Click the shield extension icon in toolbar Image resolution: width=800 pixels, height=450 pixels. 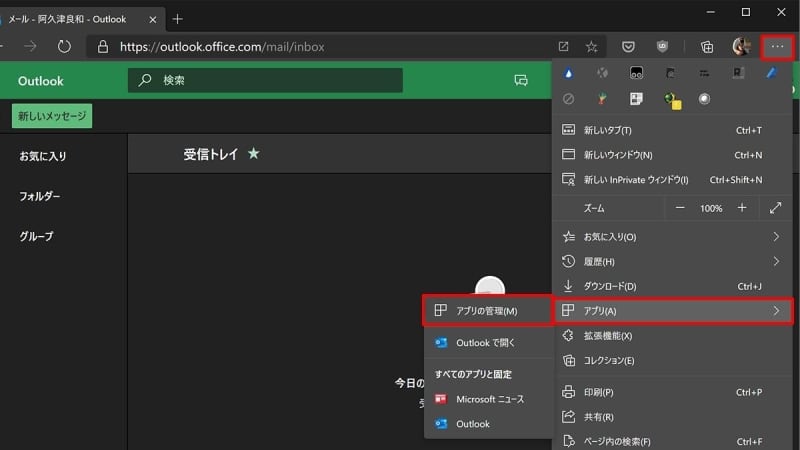pyautogui.click(x=662, y=47)
